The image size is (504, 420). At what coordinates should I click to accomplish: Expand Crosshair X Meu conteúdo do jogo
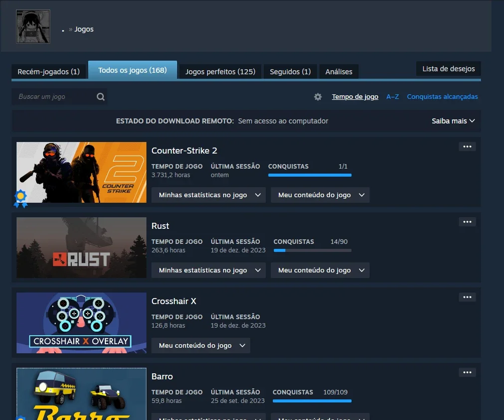tap(201, 345)
